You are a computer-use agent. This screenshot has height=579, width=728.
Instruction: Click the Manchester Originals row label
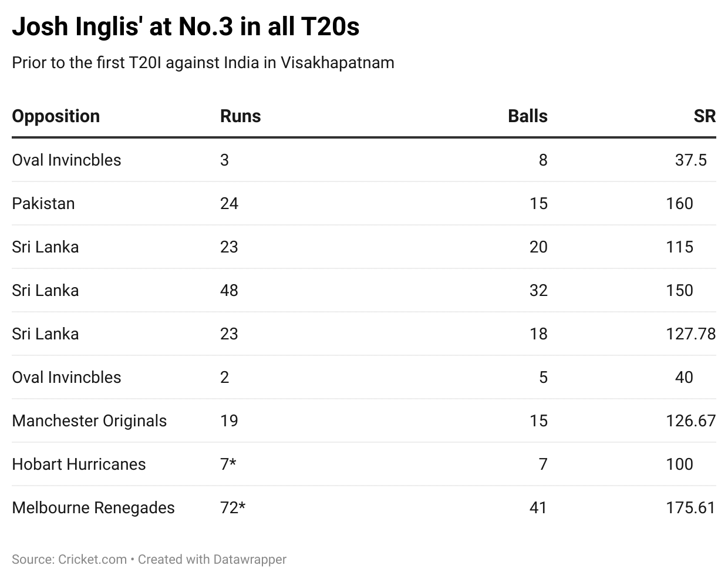pyautogui.click(x=89, y=420)
